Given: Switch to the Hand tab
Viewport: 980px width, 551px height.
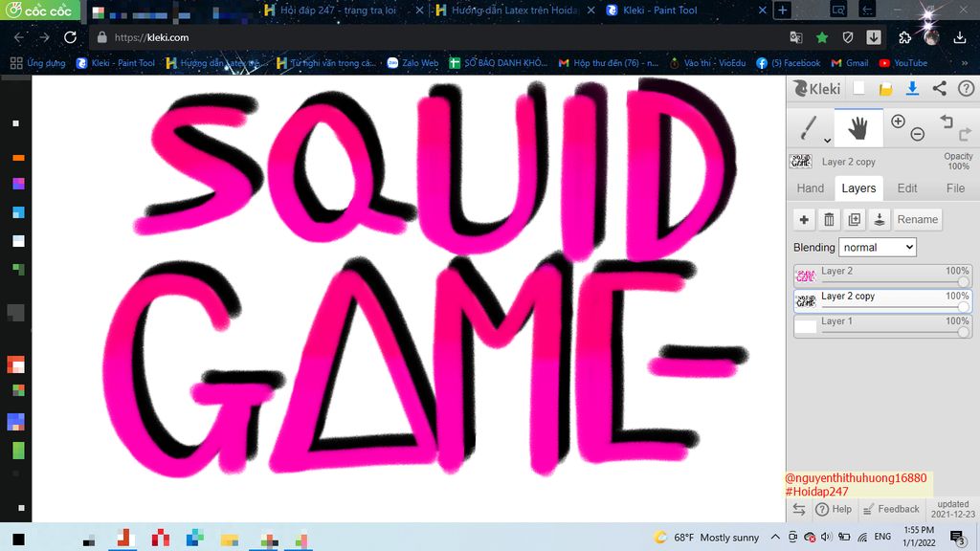Looking at the screenshot, I should (x=810, y=188).
